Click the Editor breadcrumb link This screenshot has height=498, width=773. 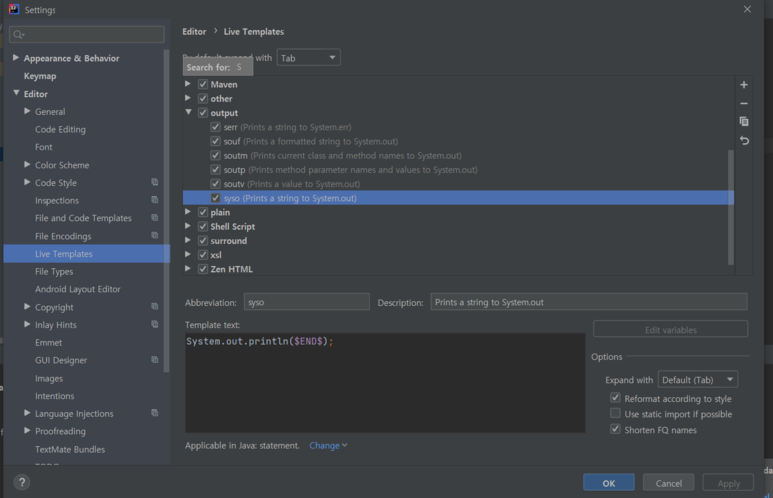pos(194,32)
